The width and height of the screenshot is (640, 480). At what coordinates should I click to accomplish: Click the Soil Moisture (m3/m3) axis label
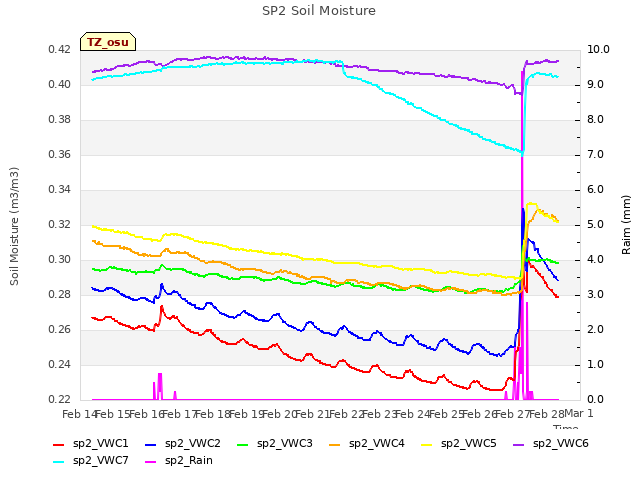coord(14,226)
